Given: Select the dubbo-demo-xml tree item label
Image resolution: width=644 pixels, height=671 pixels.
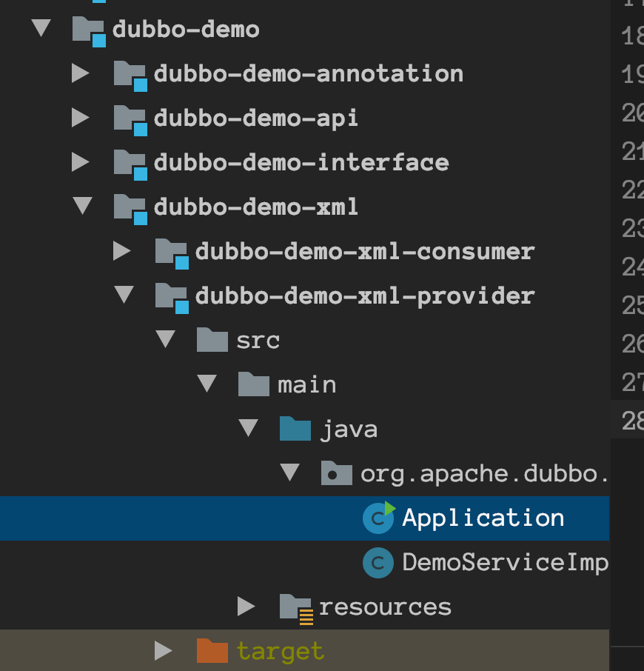Looking at the screenshot, I should click(256, 207).
